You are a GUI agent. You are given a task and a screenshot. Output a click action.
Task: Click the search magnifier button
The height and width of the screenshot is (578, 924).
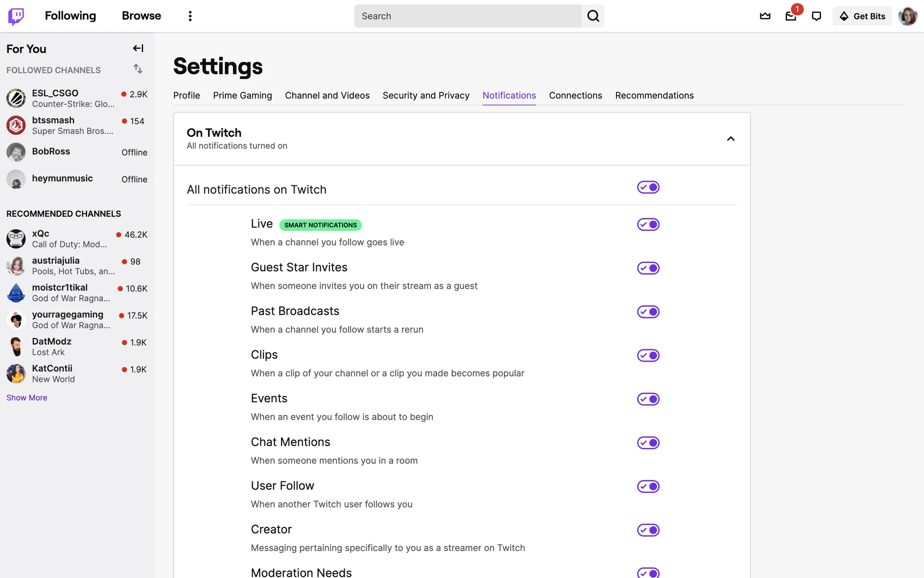point(593,16)
